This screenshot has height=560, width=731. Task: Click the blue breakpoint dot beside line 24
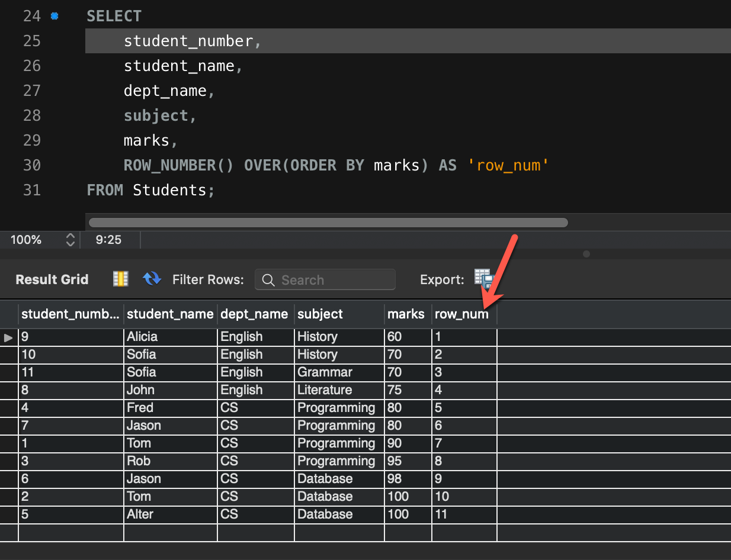pyautogui.click(x=54, y=16)
